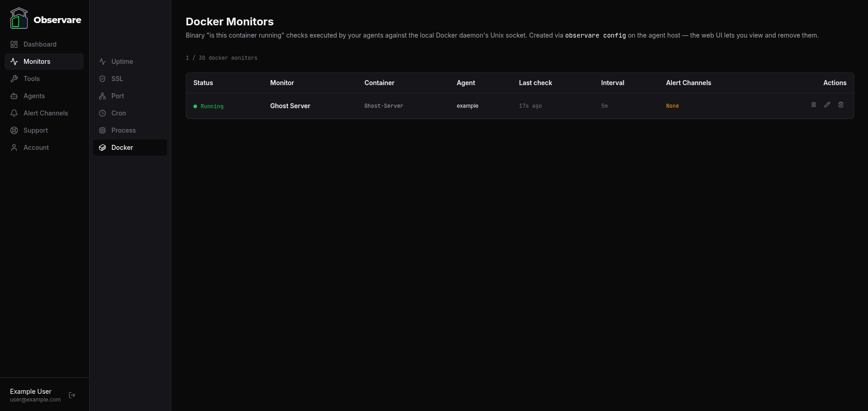Open Agents via the robot icon
This screenshot has width=868, height=411.
[x=14, y=96]
